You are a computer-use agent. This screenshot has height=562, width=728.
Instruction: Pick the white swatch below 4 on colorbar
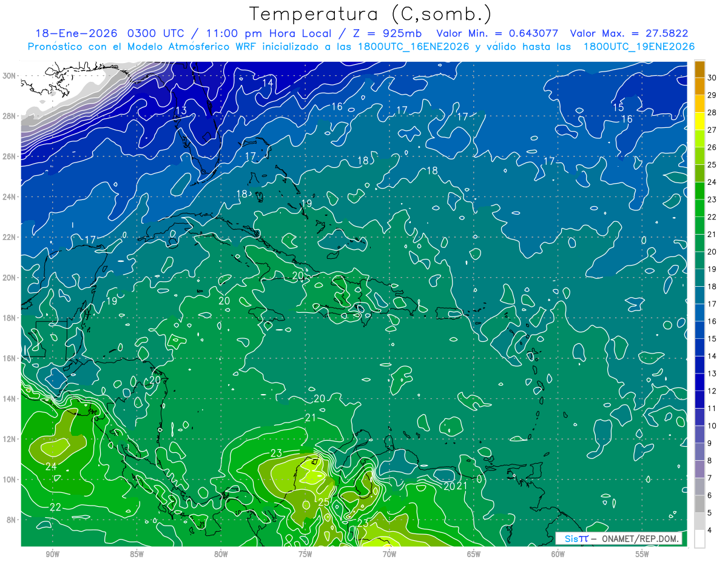(699, 539)
